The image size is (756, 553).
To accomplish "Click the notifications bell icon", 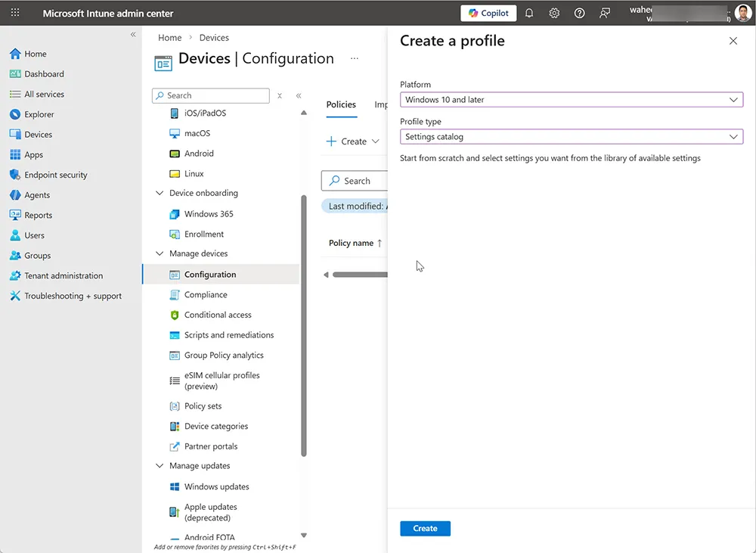I will [529, 13].
